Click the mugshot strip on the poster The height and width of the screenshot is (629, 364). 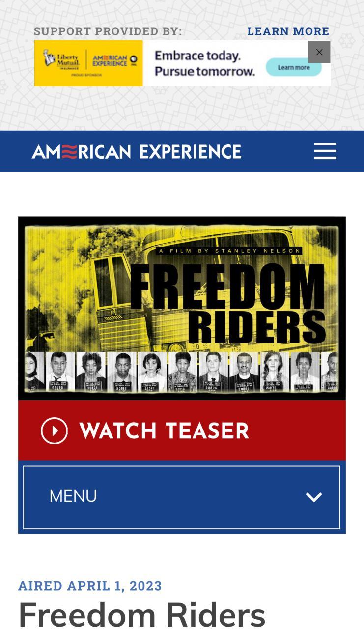coord(182,372)
